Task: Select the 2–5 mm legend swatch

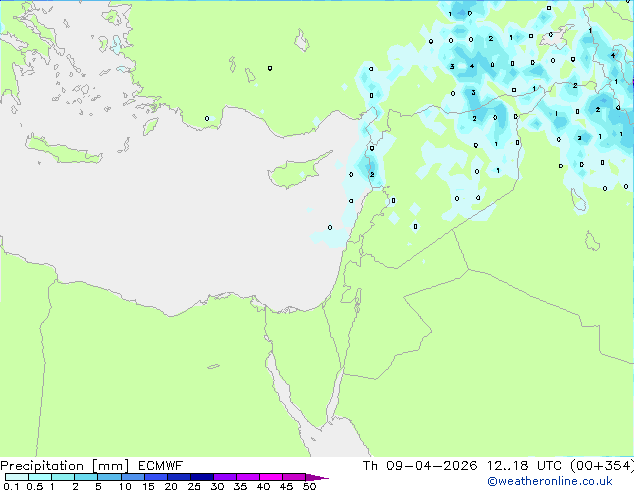Action: click(x=86, y=477)
